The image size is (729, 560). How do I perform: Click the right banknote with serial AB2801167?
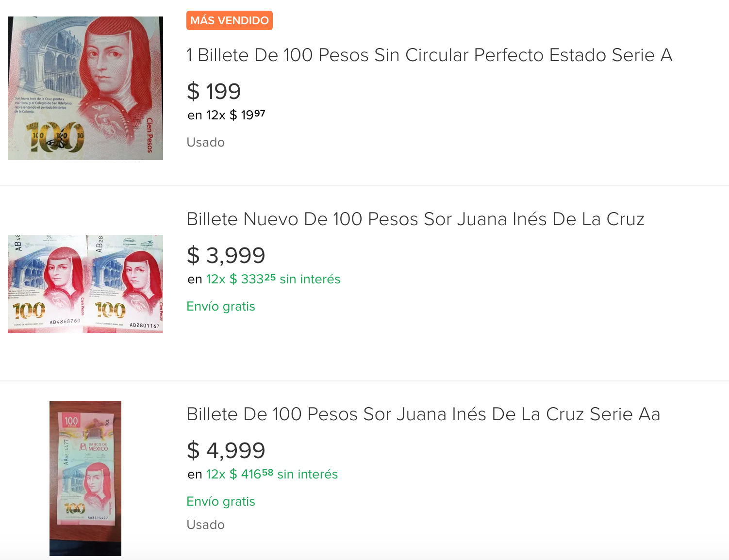click(125, 284)
